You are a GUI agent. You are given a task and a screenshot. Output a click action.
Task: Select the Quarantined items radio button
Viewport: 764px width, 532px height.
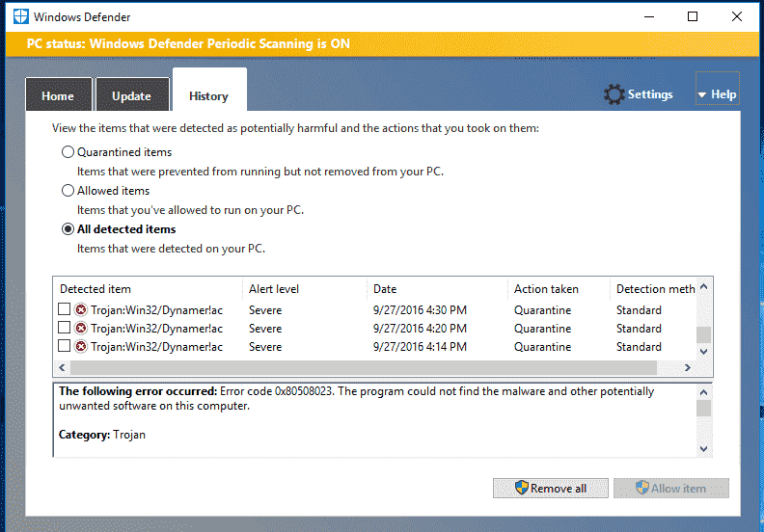[x=68, y=152]
